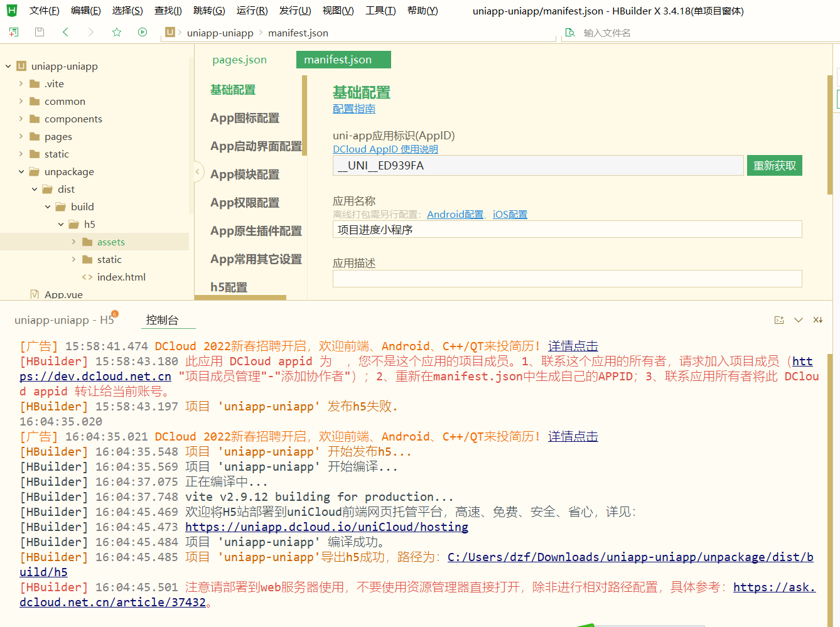This screenshot has width=840, height=627.
Task: Click the save file toolbar icon
Action: [40, 32]
